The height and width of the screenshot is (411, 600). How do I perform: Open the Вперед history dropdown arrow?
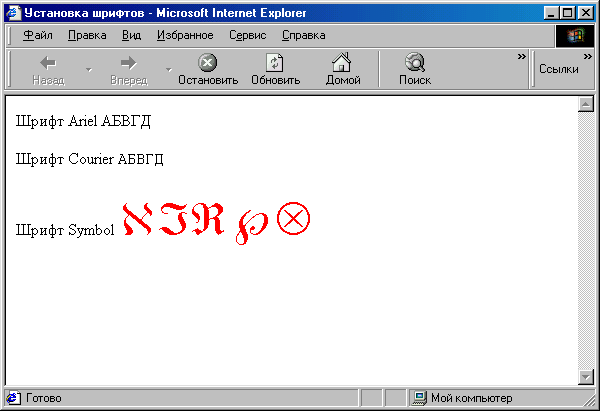coord(169,70)
